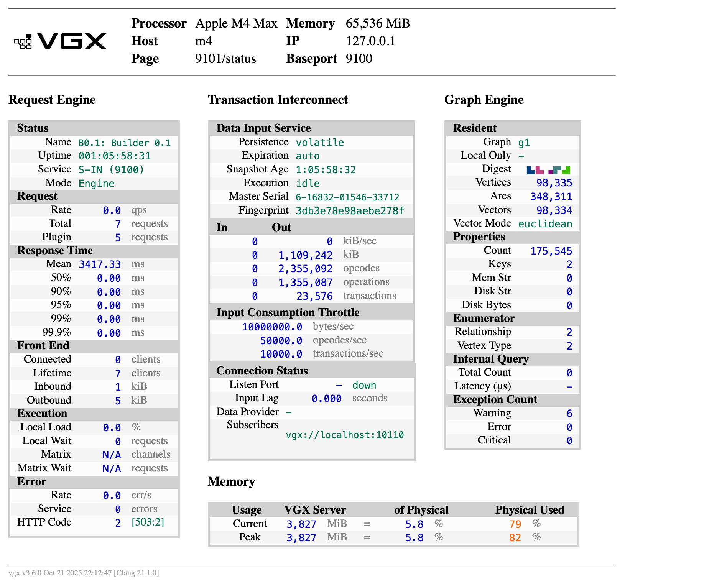Click the Physical Used current 79 percent
The image size is (722, 588).
click(515, 524)
